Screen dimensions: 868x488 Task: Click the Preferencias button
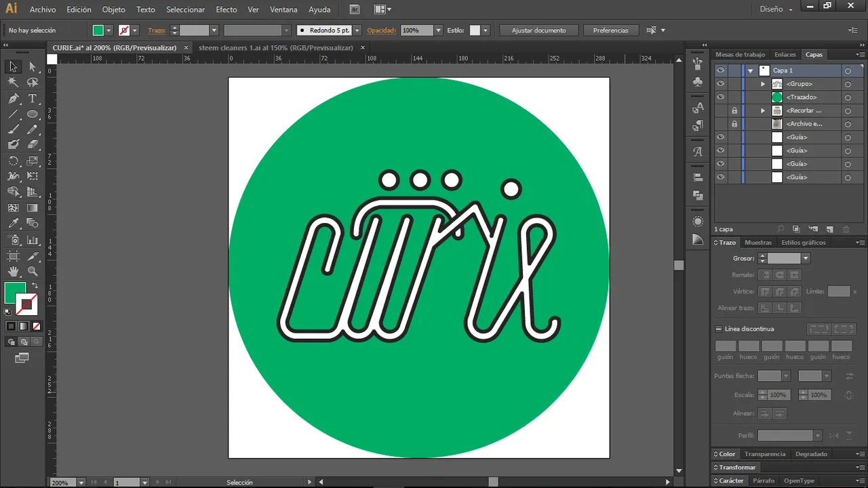click(610, 30)
